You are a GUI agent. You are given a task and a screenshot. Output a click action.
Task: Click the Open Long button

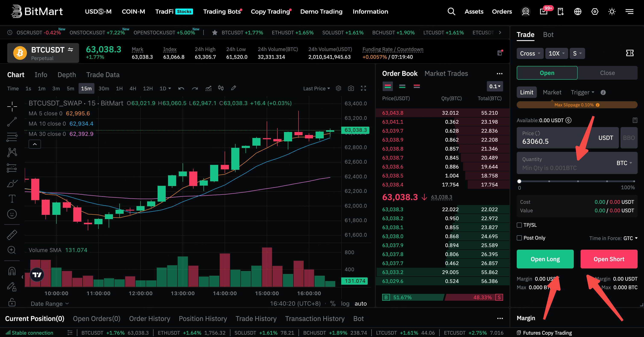(x=545, y=259)
